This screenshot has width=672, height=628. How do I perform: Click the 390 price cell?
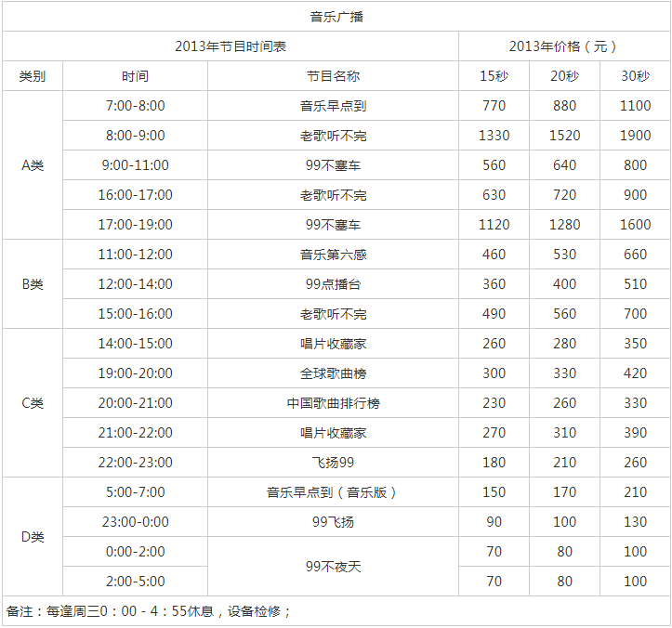pos(635,433)
